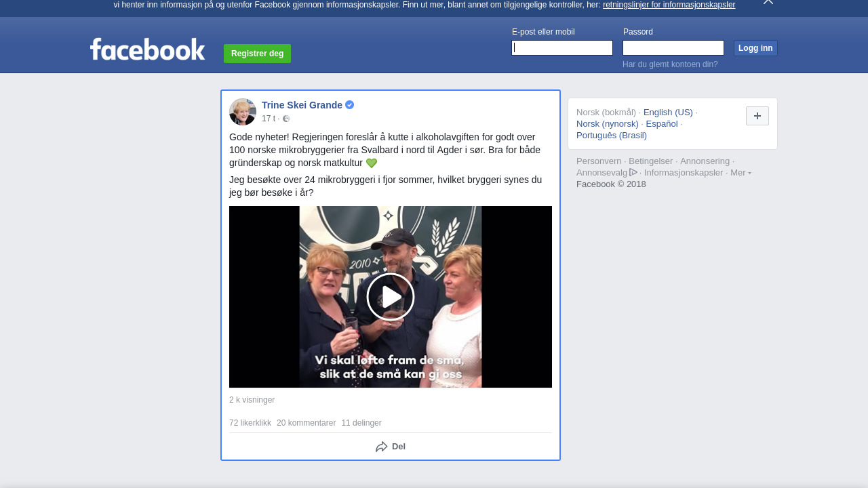Expand the Mer footer dropdown

741,173
